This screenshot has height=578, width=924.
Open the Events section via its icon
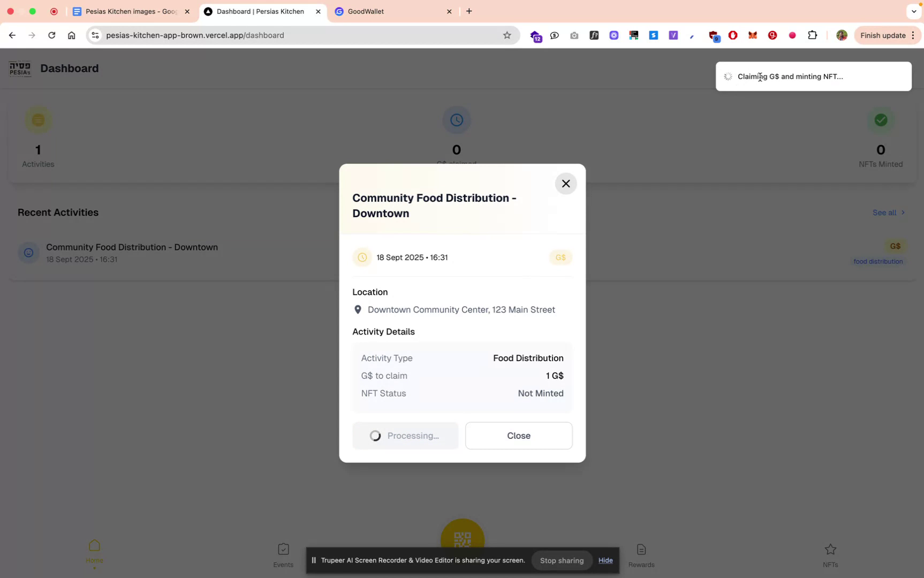tap(283, 550)
